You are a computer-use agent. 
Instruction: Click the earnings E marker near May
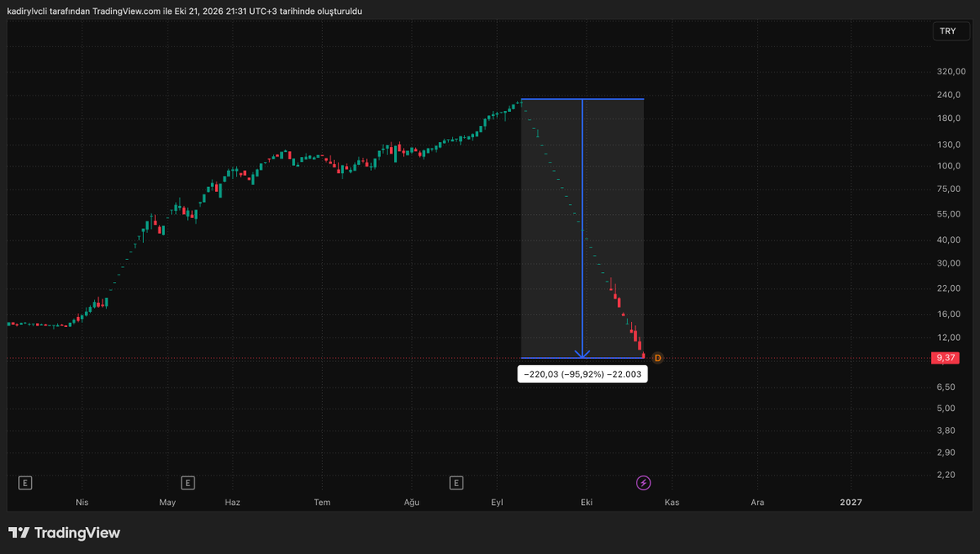(x=187, y=483)
